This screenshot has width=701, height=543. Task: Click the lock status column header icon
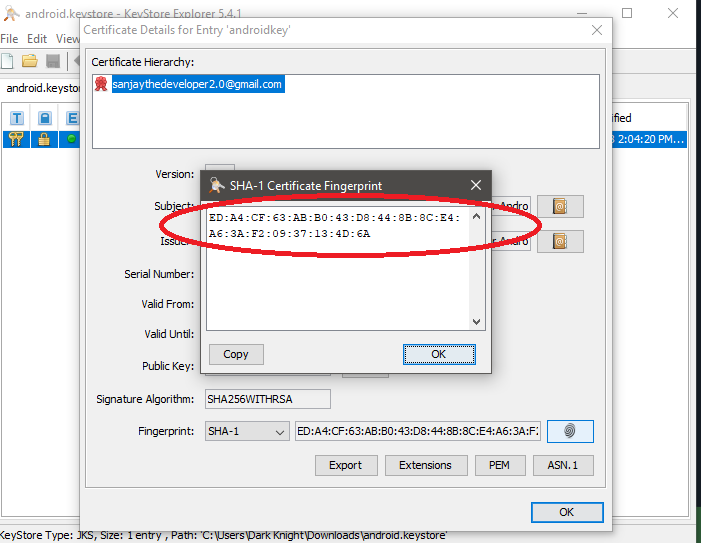point(44,118)
